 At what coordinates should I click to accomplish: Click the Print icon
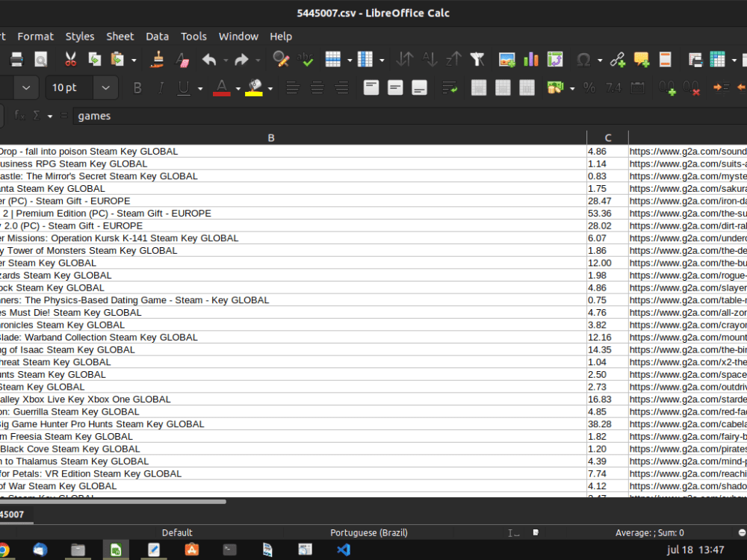click(16, 60)
